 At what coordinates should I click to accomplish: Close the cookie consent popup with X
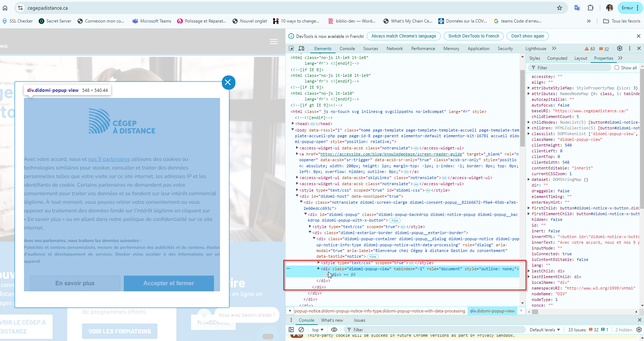228,83
